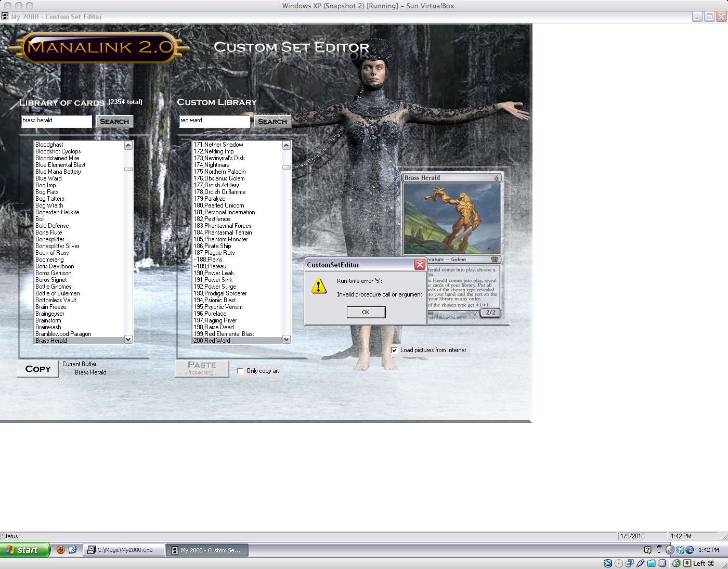Click the VirtualBox virtualization chip indicator
This screenshot has height=569, width=728.
pyautogui.click(x=662, y=563)
